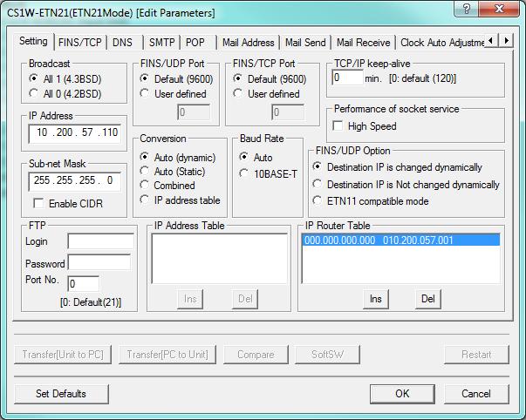This screenshot has height=420, width=526.
Task: Click Del under IP Router Table
Action: (x=428, y=299)
